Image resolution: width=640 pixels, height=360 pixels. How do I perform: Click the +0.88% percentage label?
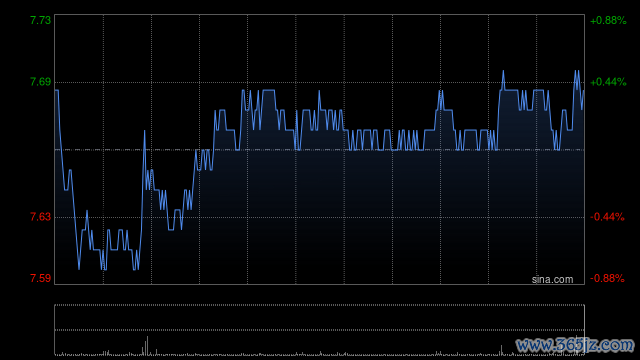(608, 20)
